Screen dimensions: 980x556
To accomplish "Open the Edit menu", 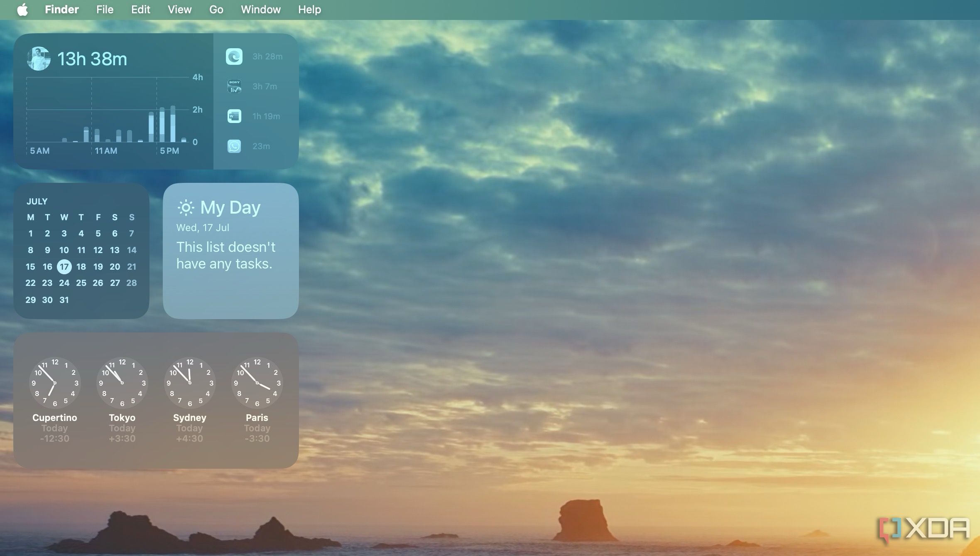I will pyautogui.click(x=141, y=10).
